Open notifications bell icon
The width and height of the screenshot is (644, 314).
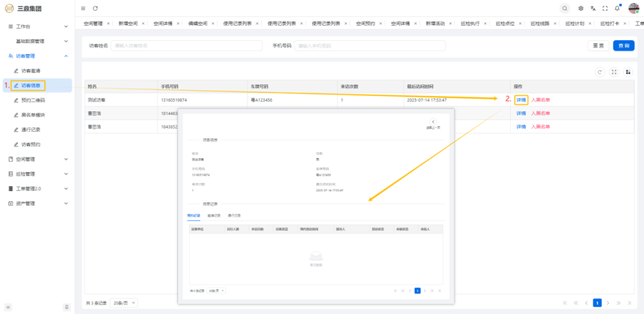[x=617, y=9]
